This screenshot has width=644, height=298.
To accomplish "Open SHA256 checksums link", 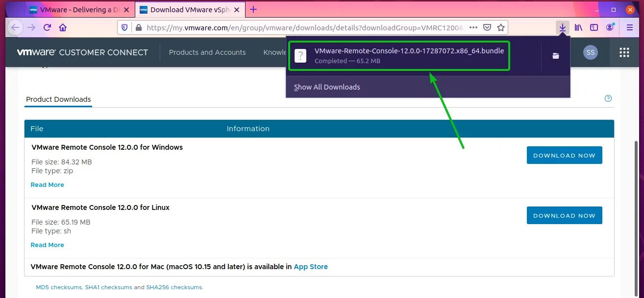I will (x=174, y=287).
